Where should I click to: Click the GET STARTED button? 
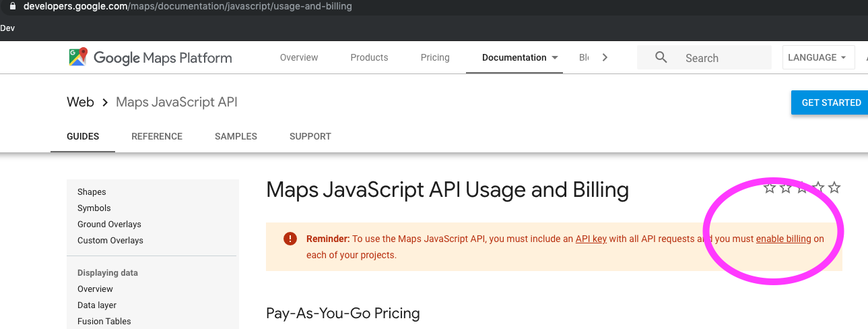[x=831, y=102]
